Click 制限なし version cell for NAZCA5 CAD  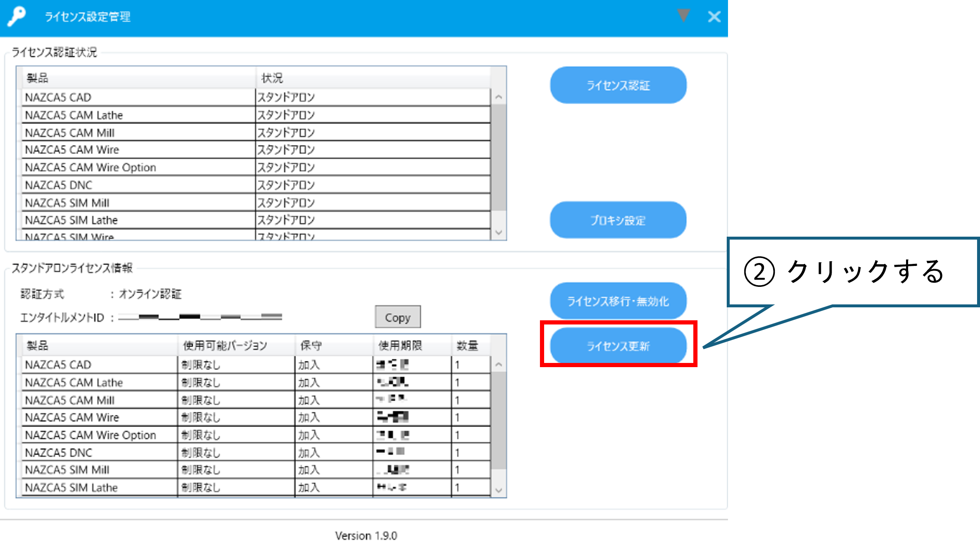coord(236,365)
